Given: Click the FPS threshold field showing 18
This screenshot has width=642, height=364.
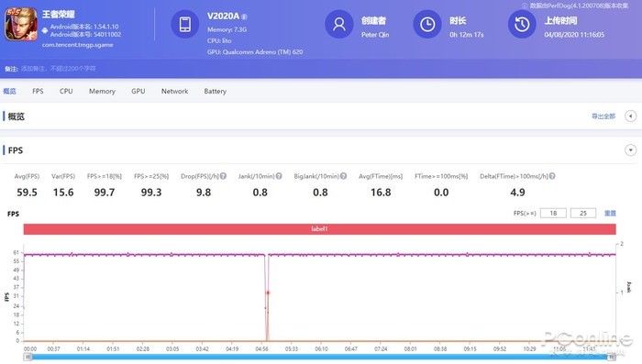Looking at the screenshot, I should point(553,213).
